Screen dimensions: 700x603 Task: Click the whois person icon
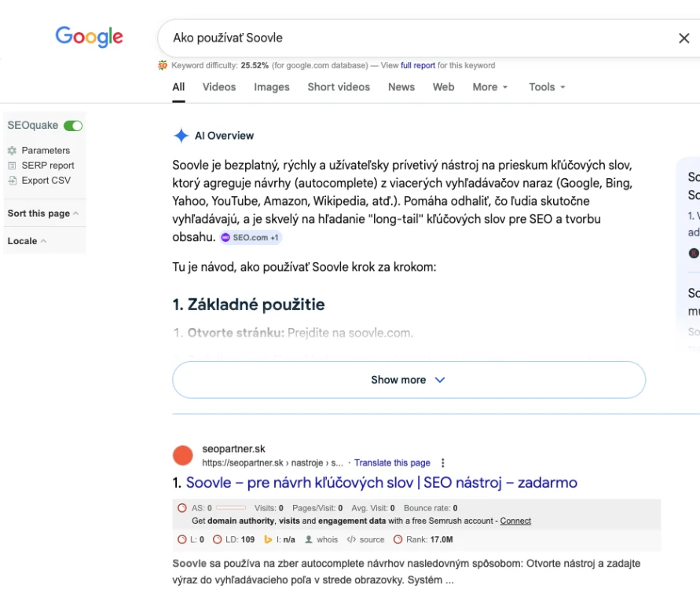309,539
